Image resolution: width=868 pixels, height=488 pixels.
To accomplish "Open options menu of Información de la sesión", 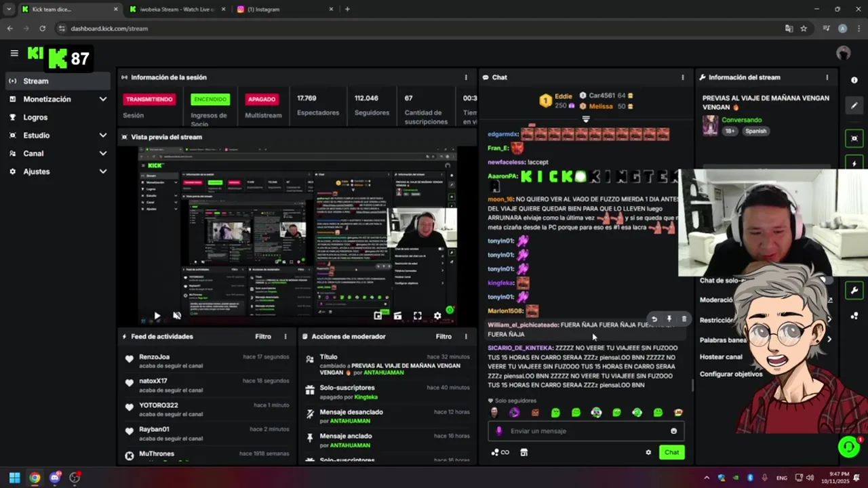I will 466,77.
